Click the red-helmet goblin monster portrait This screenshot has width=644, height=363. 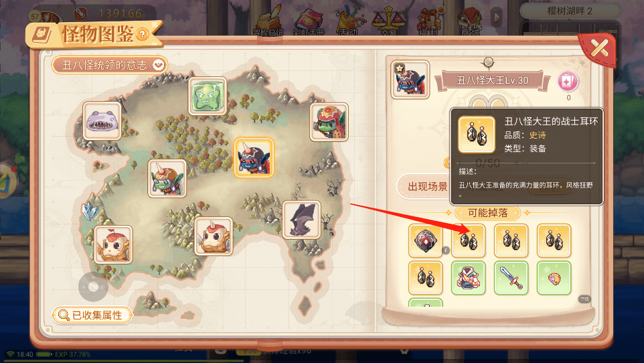pos(329,122)
